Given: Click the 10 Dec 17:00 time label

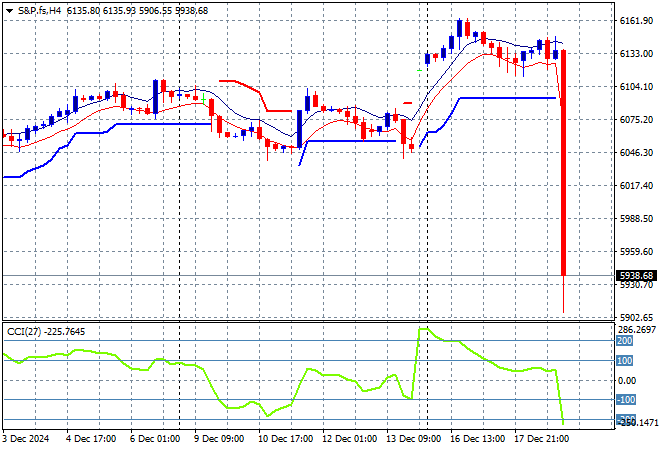Looking at the screenshot, I should [288, 438].
